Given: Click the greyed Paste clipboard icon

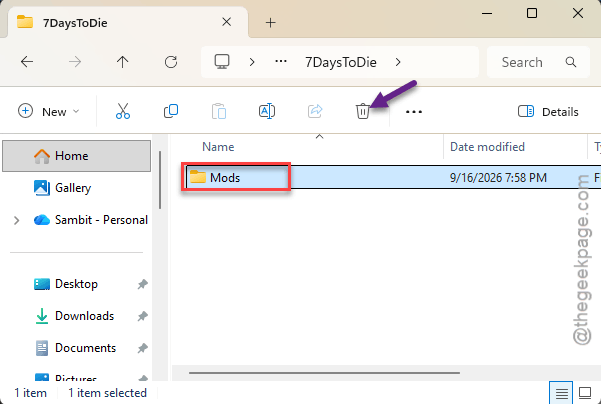Looking at the screenshot, I should click(x=219, y=112).
